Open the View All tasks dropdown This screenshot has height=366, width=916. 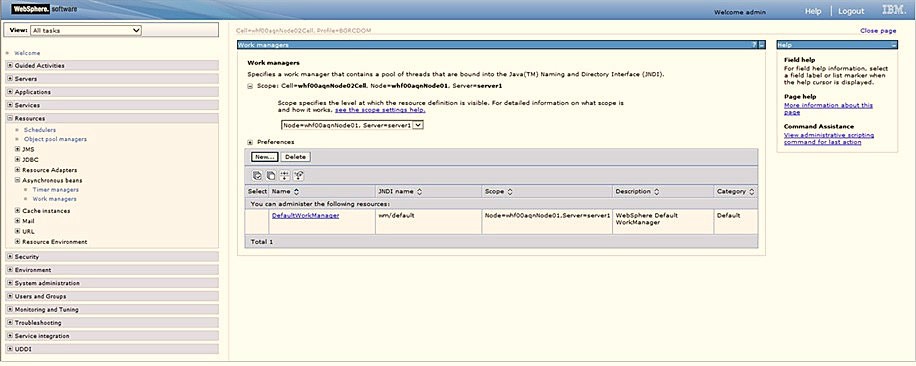[86, 30]
